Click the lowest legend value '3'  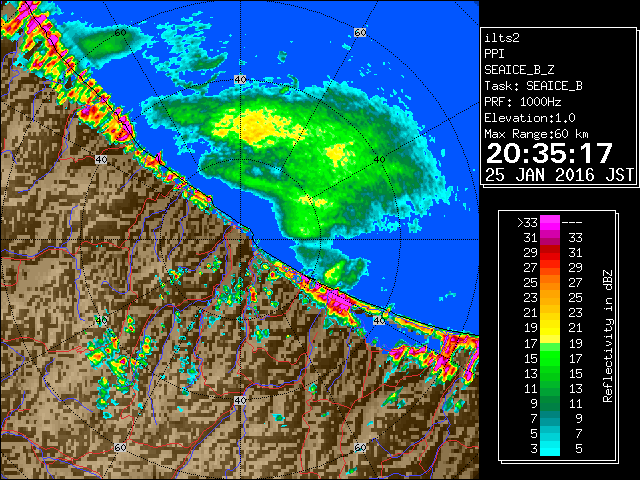[534, 449]
